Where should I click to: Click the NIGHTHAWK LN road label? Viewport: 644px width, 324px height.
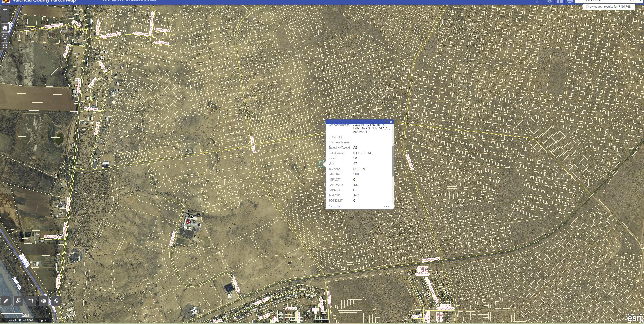54,25
